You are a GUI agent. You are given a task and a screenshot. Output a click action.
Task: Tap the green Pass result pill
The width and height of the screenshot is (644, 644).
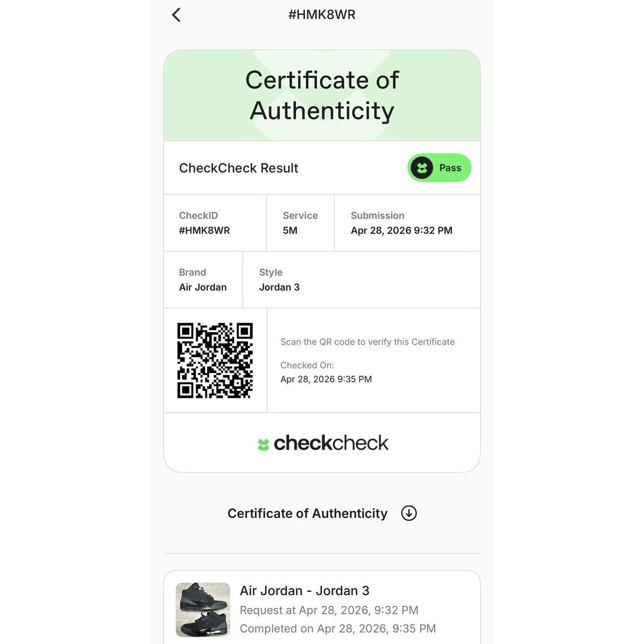(x=439, y=168)
